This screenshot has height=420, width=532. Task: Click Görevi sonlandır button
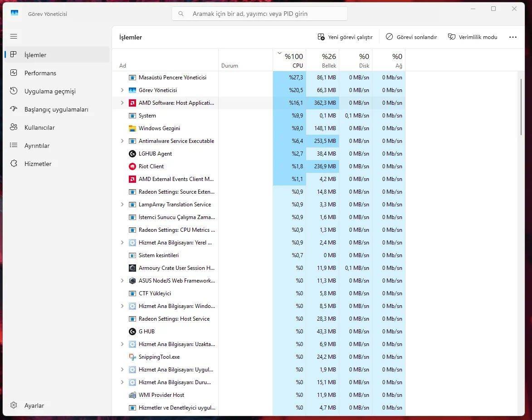pyautogui.click(x=411, y=37)
